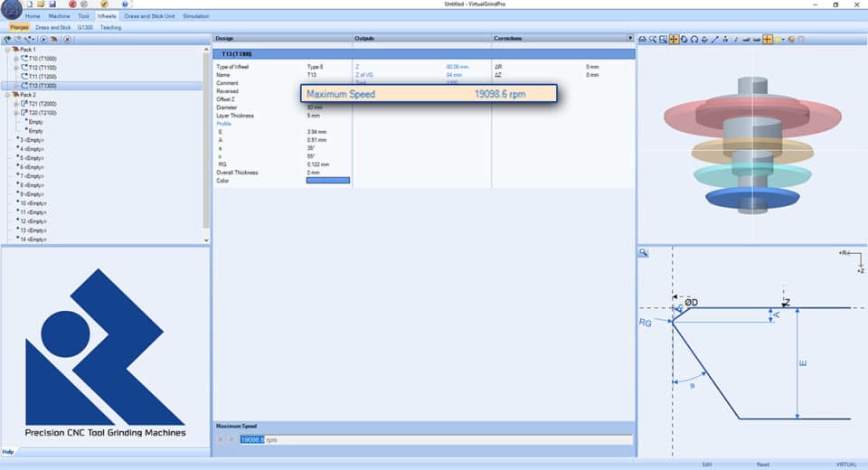The width and height of the screenshot is (868, 470).
Task: Open the VirtualGrindPro round application button
Action: (x=12, y=9)
